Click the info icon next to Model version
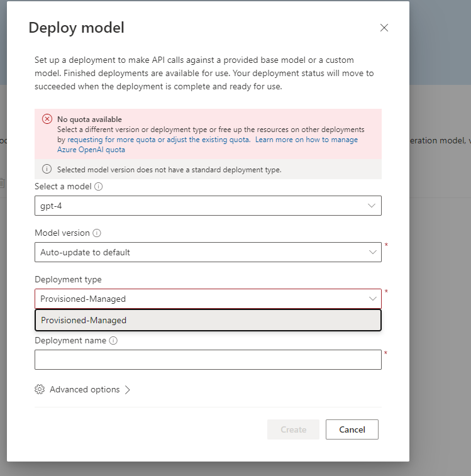471x476 pixels. point(97,233)
